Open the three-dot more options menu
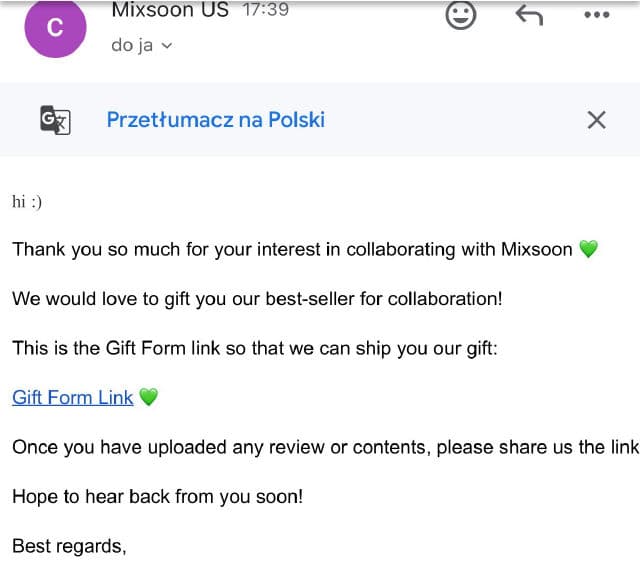This screenshot has width=640, height=581. click(x=596, y=15)
